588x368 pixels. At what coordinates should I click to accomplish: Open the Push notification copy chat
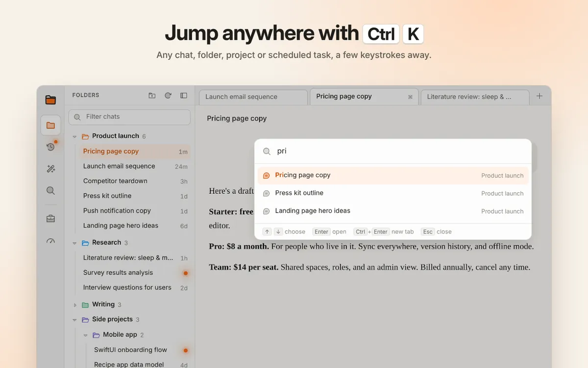[x=135, y=211]
